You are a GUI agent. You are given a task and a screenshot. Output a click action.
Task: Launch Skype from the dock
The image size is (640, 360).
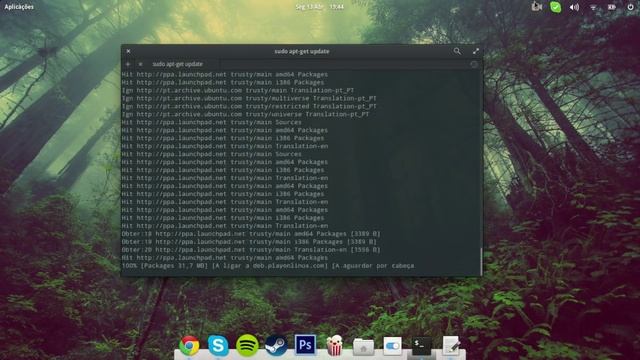click(218, 345)
